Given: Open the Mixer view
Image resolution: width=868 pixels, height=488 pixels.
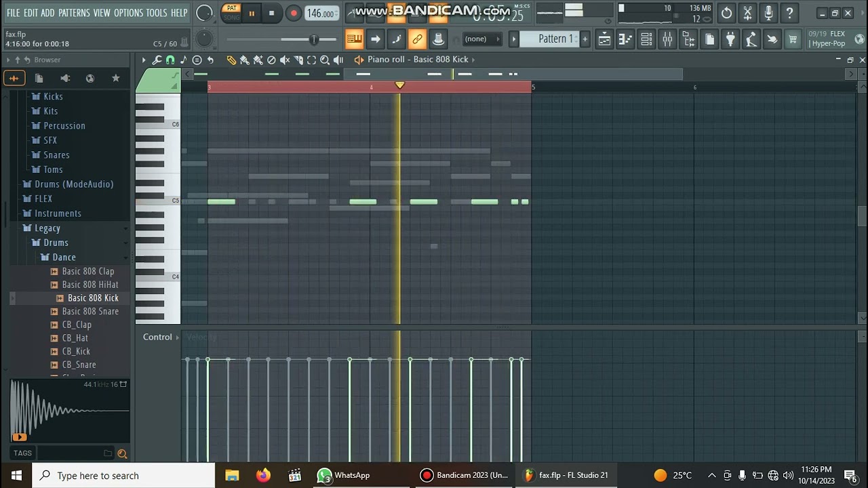Looking at the screenshot, I should coord(667,39).
